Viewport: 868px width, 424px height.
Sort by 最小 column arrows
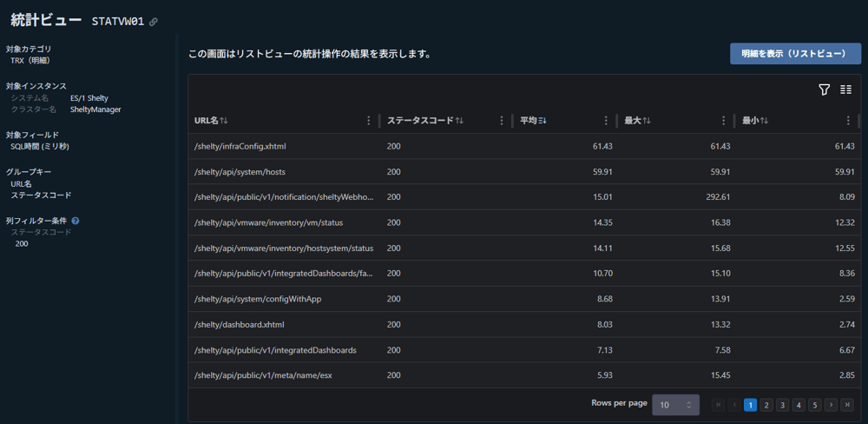click(765, 121)
